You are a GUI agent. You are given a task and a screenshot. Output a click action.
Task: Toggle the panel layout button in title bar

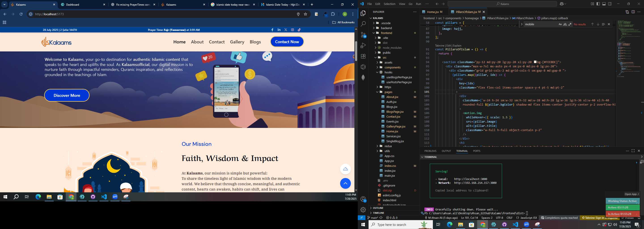(604, 4)
